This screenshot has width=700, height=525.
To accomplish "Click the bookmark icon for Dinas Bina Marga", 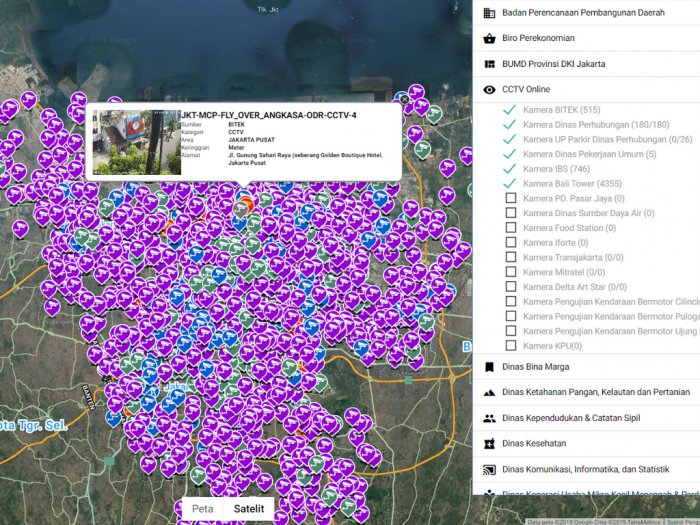I will 489,367.
